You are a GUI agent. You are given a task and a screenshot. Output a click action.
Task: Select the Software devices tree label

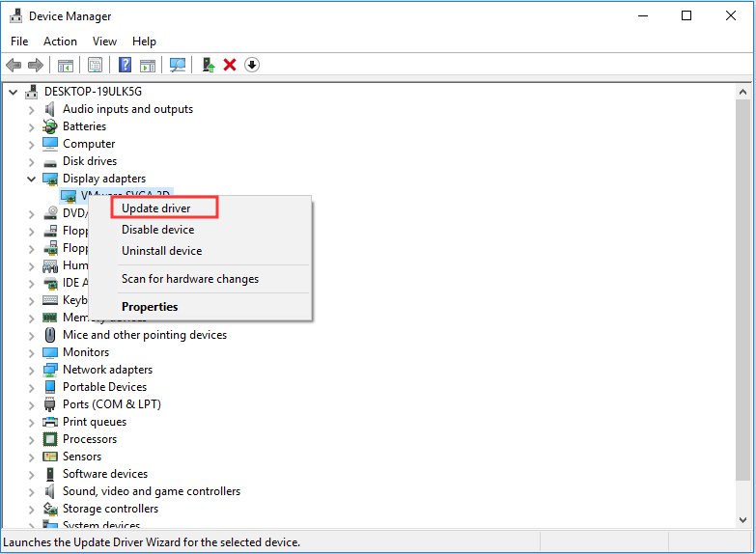[x=105, y=474]
